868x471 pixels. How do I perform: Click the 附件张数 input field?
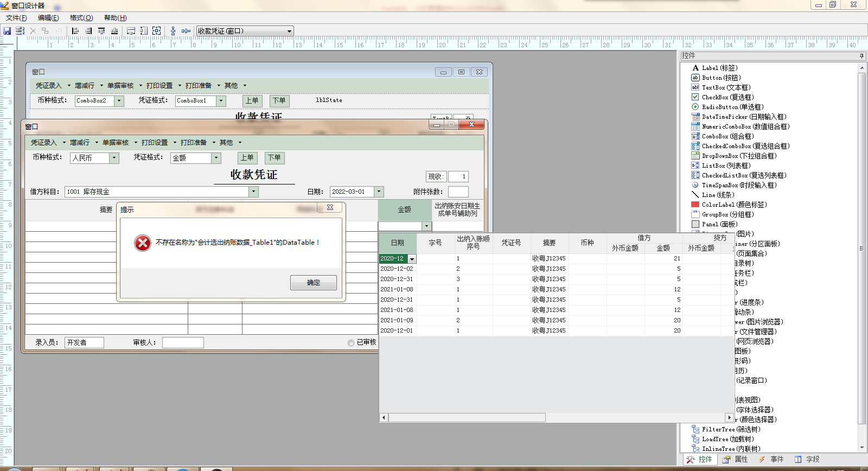tap(458, 192)
